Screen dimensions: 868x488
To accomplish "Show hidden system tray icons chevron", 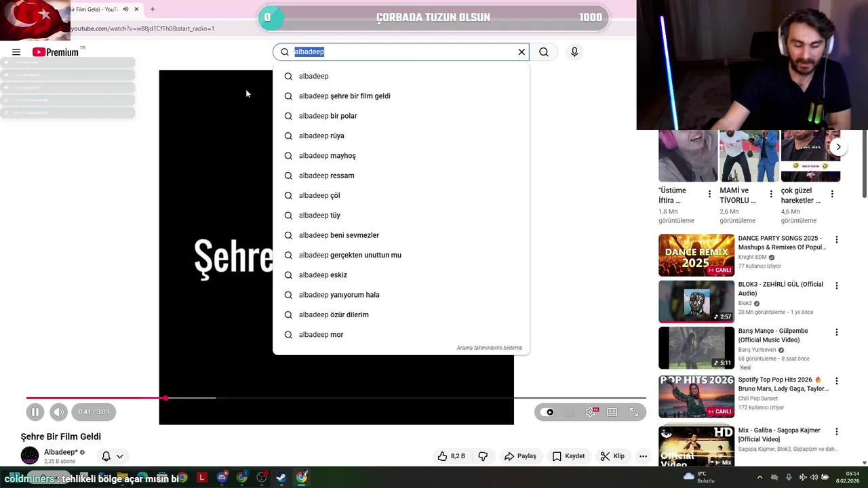I will [x=759, y=478].
